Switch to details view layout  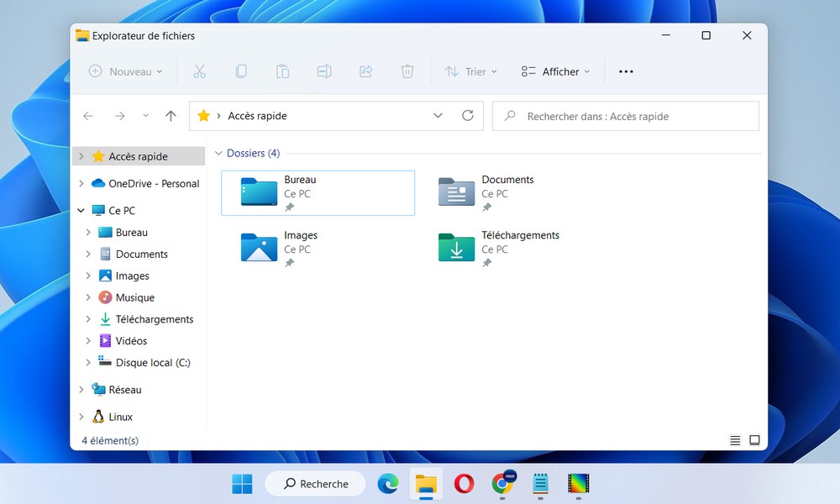pos(734,439)
